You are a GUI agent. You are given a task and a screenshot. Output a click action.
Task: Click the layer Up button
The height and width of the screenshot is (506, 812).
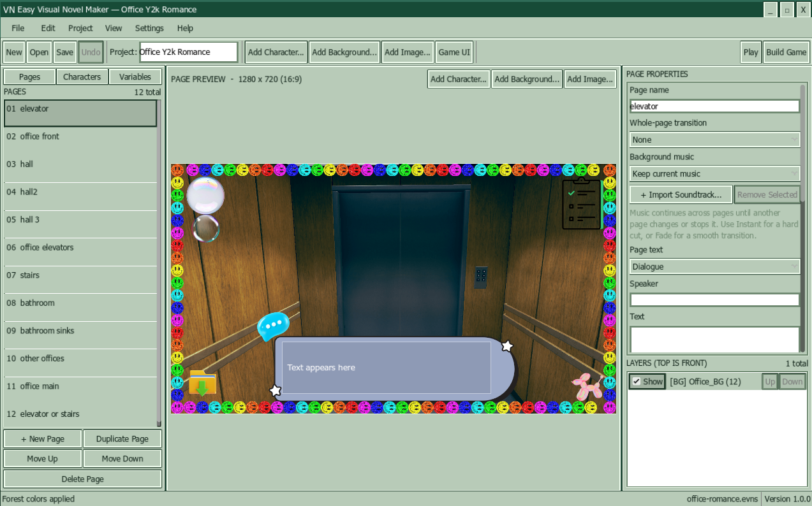770,382
